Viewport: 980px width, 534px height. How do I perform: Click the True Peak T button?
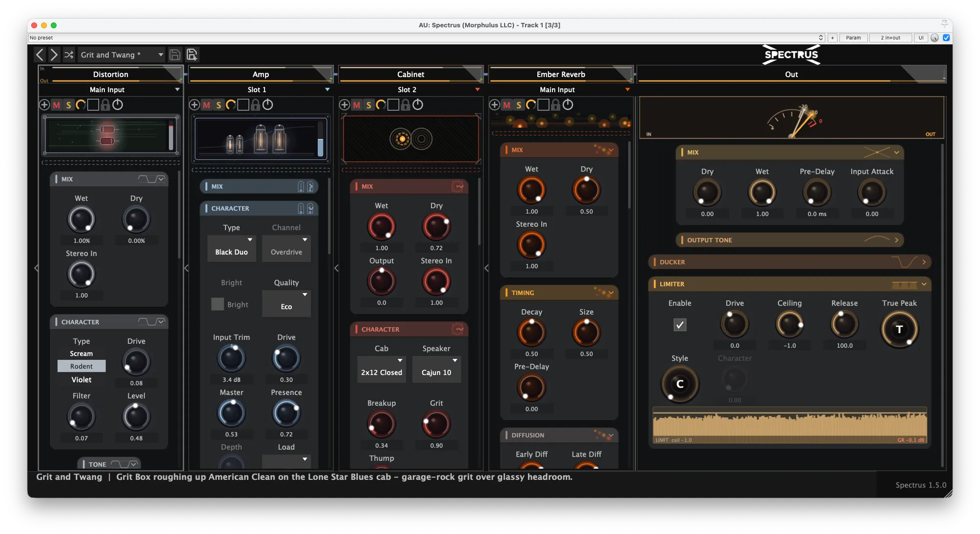(899, 329)
